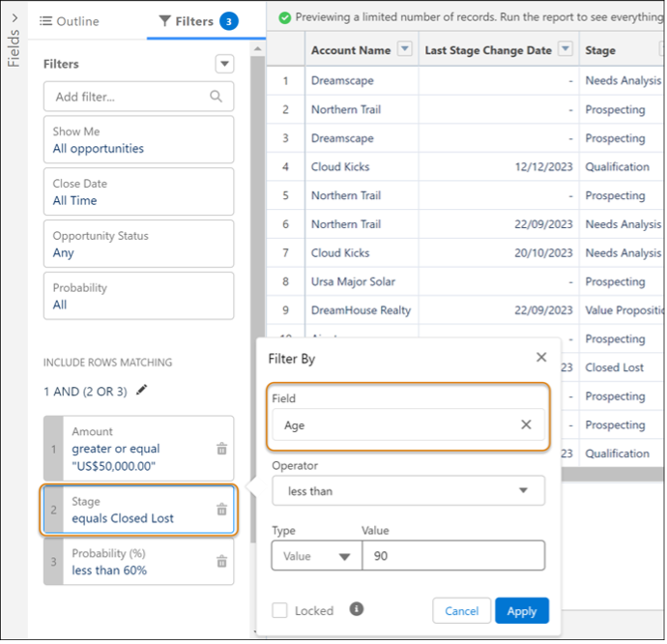
Task: Toggle the Locked checkbox
Action: 279,611
